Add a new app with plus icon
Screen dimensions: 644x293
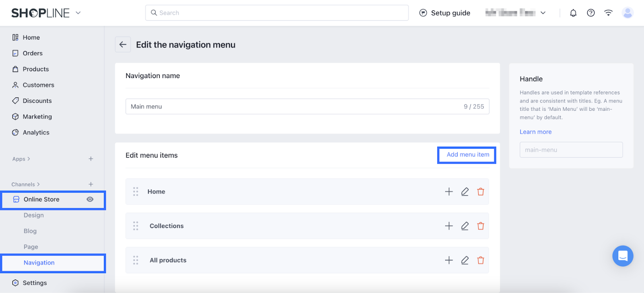91,159
